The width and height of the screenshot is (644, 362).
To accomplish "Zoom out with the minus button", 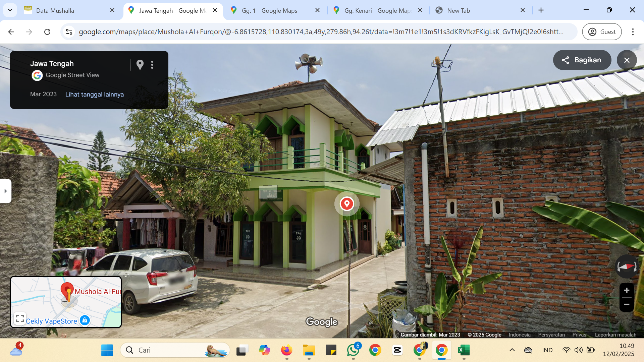I will [x=626, y=304].
